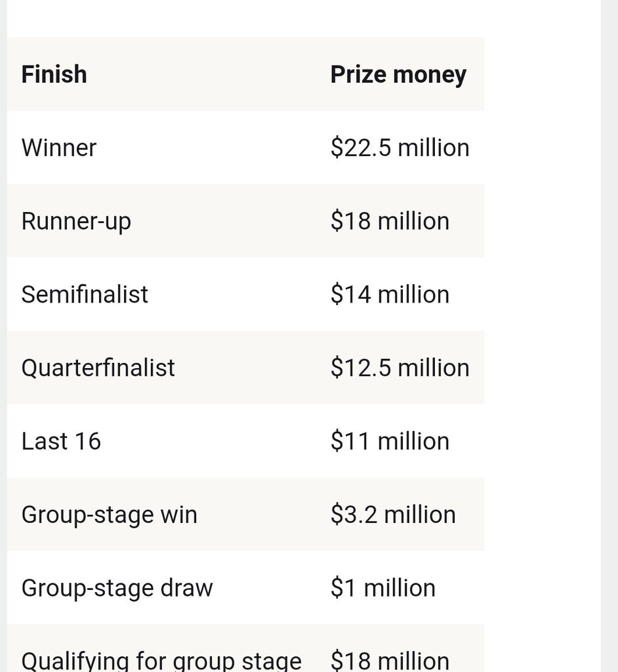Click the $22.5 million prize cell
The width and height of the screenshot is (618, 672).
400,148
